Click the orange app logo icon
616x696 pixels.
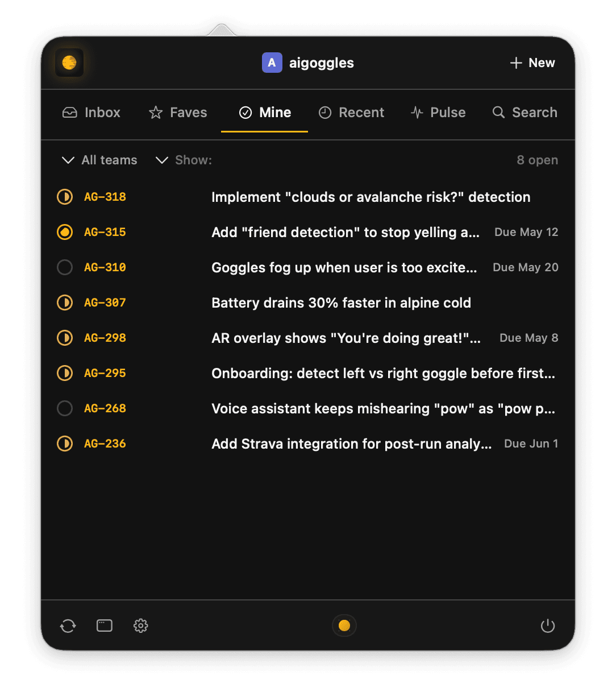(x=69, y=63)
